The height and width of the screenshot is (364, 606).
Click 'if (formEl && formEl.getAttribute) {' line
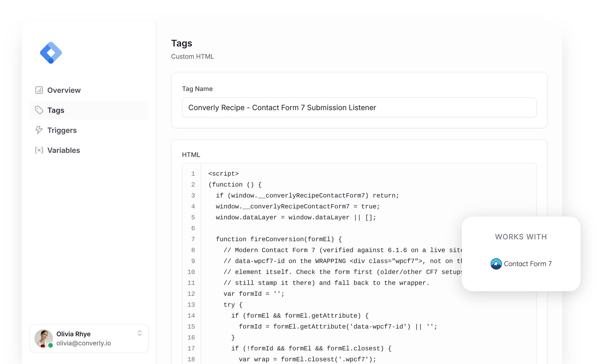[300, 316]
